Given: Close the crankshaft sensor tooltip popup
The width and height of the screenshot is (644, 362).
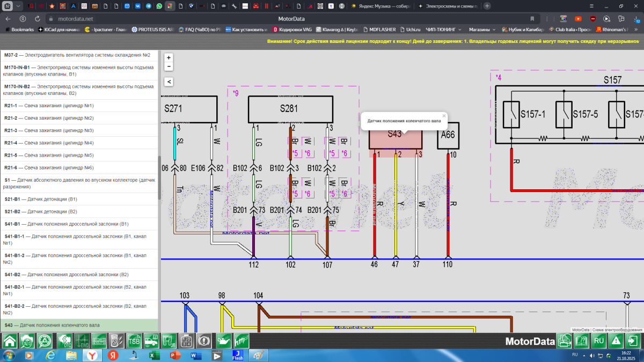Looking at the screenshot, I should coord(444,115).
